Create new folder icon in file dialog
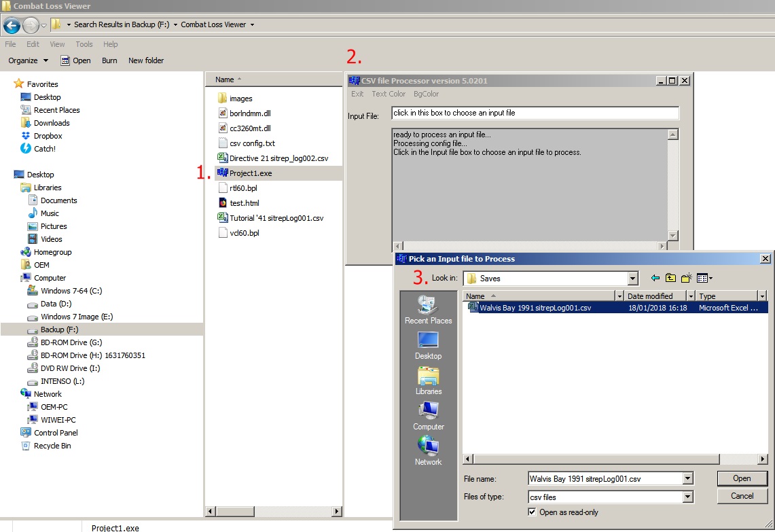This screenshot has width=775, height=532. coord(686,278)
